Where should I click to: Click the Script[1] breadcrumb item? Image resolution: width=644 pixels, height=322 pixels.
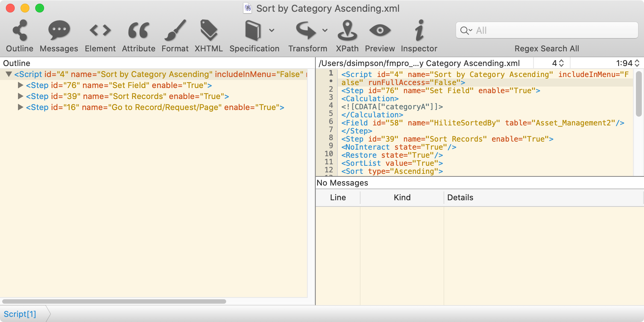tap(20, 314)
